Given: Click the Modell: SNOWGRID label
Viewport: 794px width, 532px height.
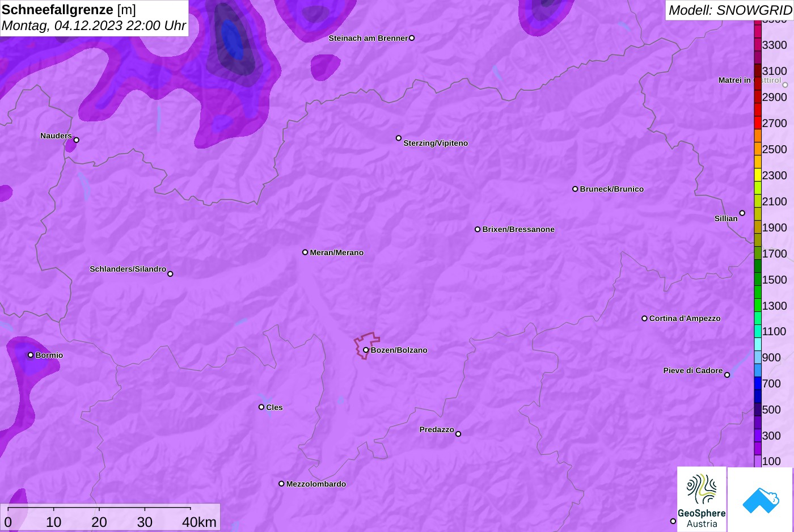Looking at the screenshot, I should pyautogui.click(x=730, y=10).
